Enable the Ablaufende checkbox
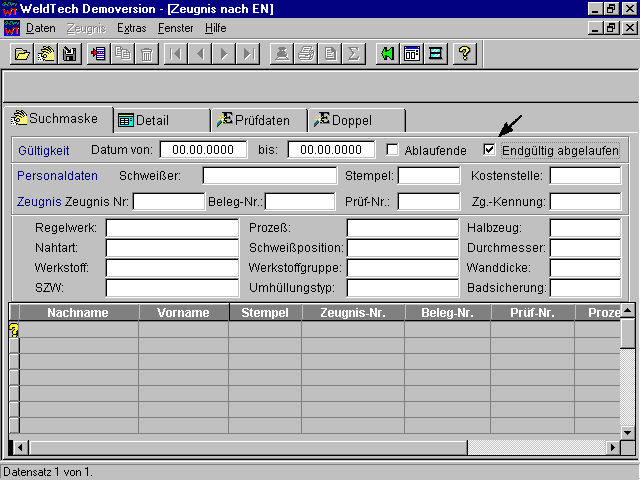640x480 pixels. pos(393,150)
